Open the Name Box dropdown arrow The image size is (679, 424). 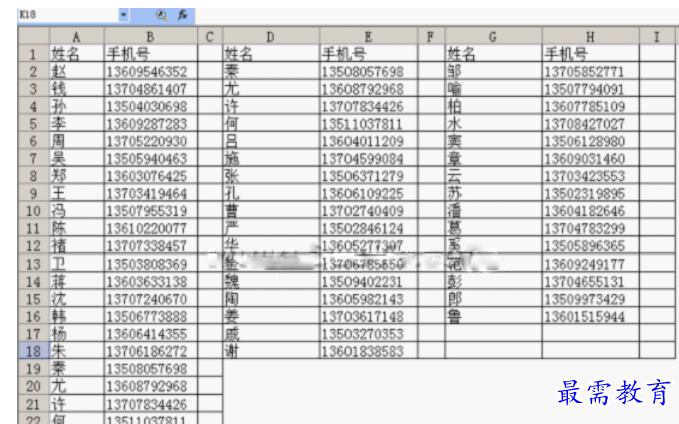tap(123, 15)
